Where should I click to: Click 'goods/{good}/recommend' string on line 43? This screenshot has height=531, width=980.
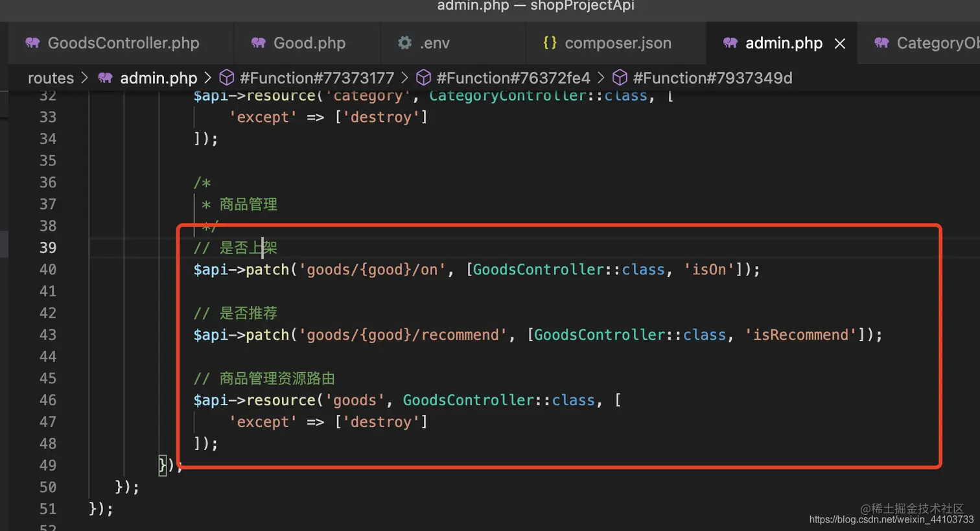pyautogui.click(x=402, y=335)
